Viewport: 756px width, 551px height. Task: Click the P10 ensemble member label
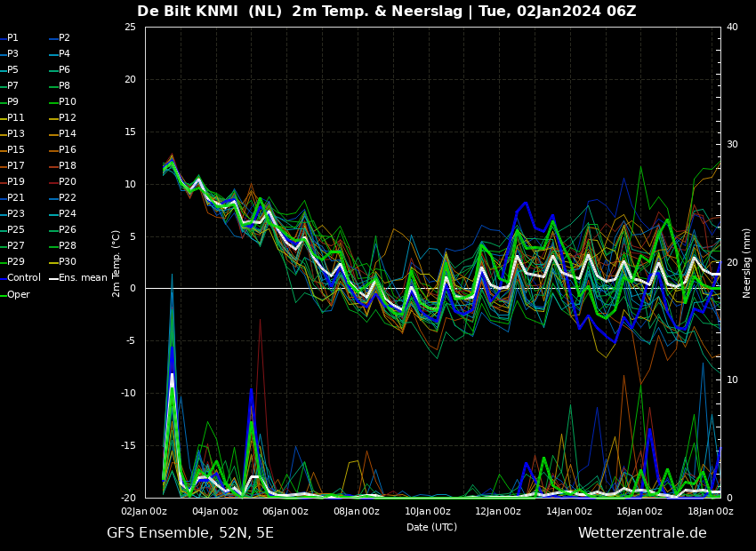click(67, 102)
